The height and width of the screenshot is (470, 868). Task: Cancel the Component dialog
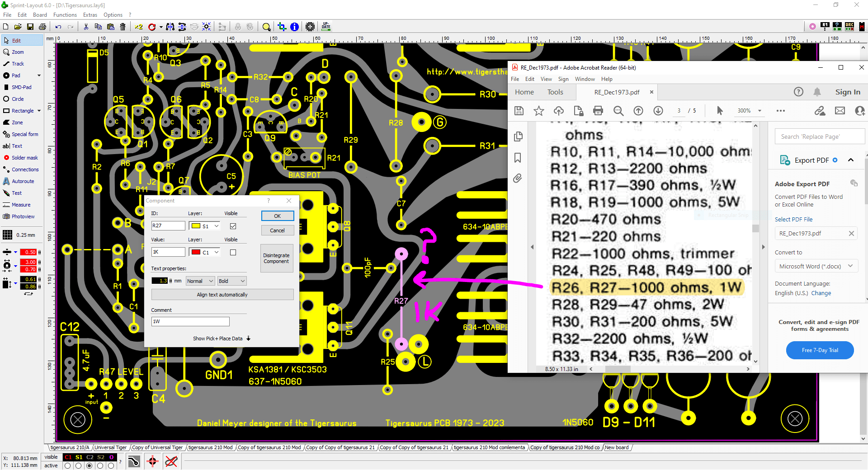tap(278, 230)
